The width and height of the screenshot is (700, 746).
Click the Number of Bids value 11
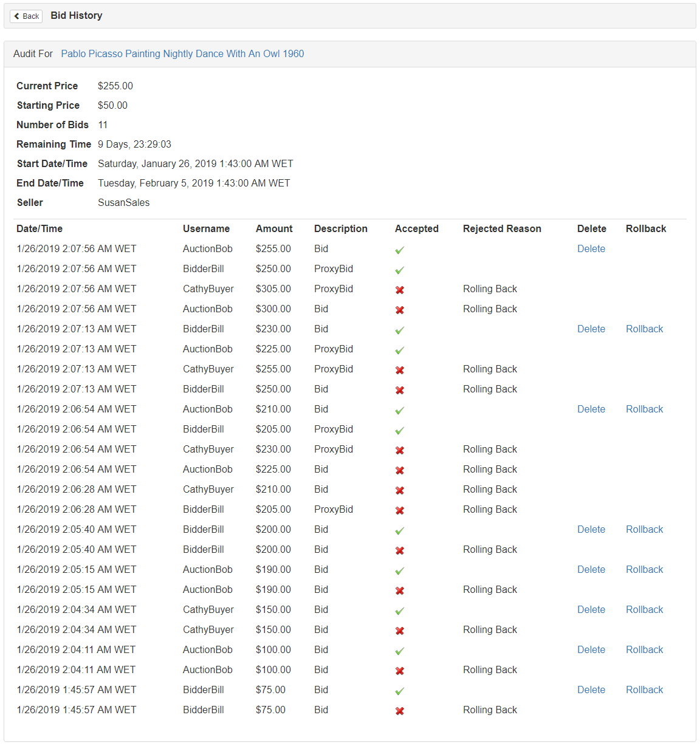pos(103,125)
